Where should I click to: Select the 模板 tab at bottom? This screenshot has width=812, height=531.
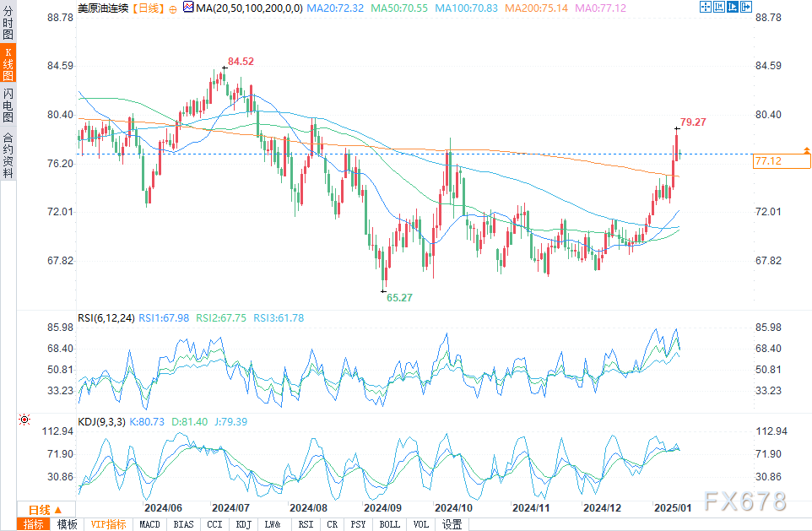67,524
